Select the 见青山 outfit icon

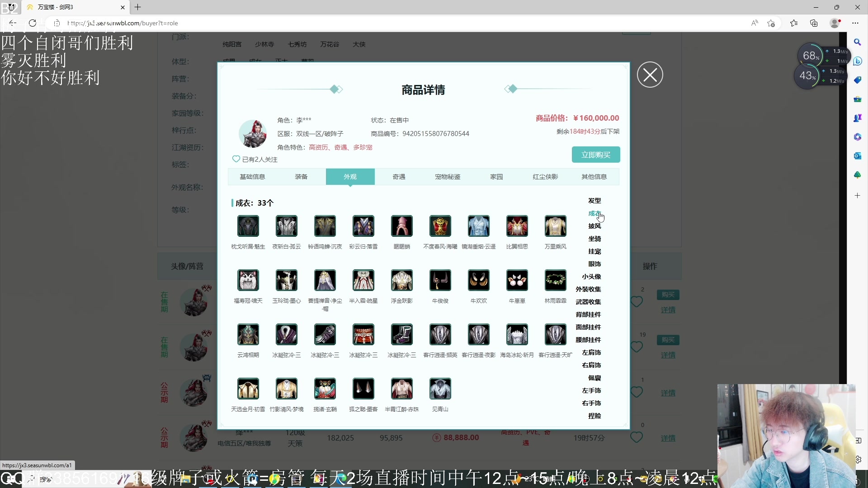[440, 389]
